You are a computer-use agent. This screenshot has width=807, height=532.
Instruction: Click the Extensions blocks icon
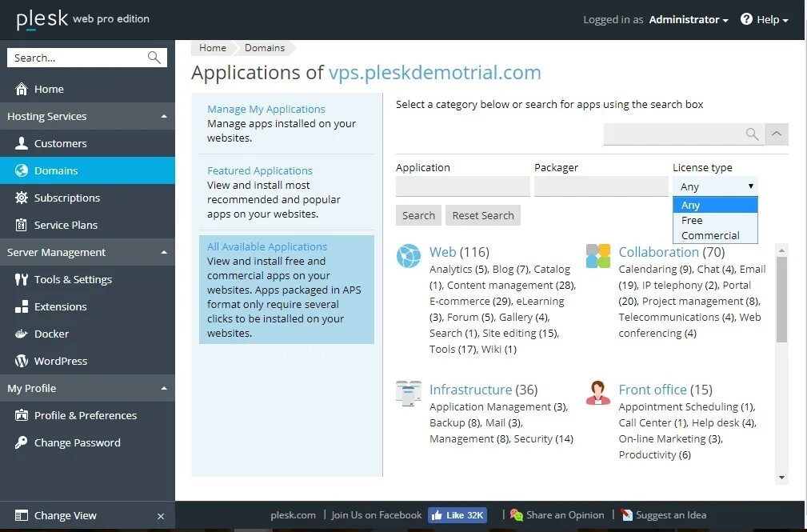coord(21,307)
